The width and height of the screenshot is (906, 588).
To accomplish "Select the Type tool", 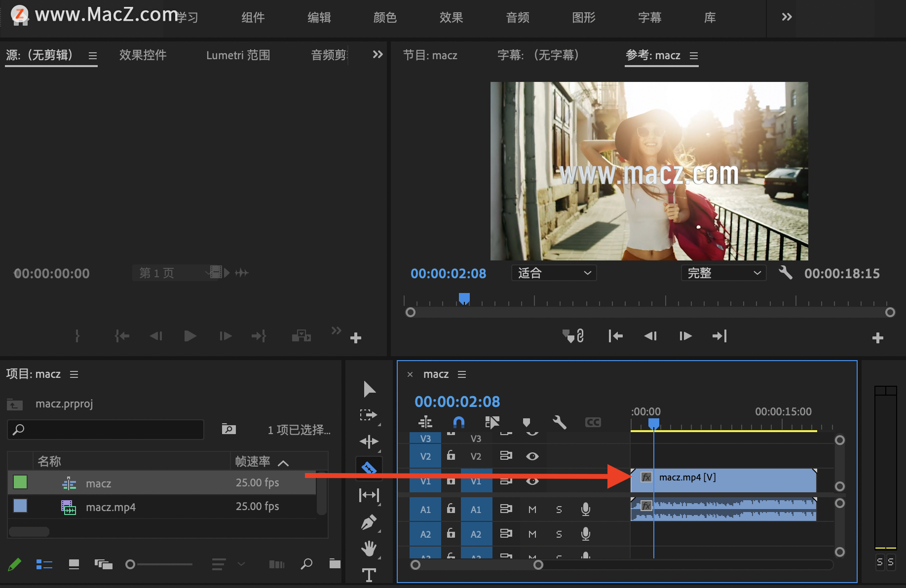I will click(369, 575).
